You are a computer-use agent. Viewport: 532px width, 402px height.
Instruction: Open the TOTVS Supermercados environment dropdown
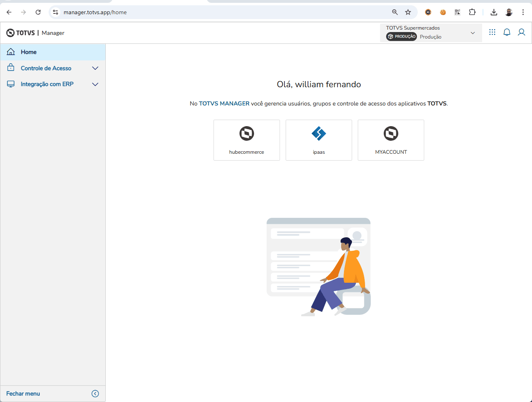(x=431, y=32)
